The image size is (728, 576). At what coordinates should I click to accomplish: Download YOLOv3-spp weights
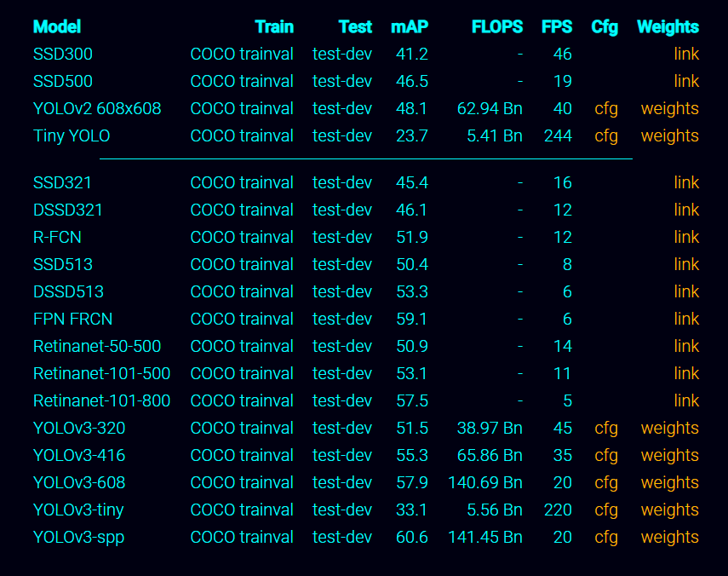pos(669,539)
